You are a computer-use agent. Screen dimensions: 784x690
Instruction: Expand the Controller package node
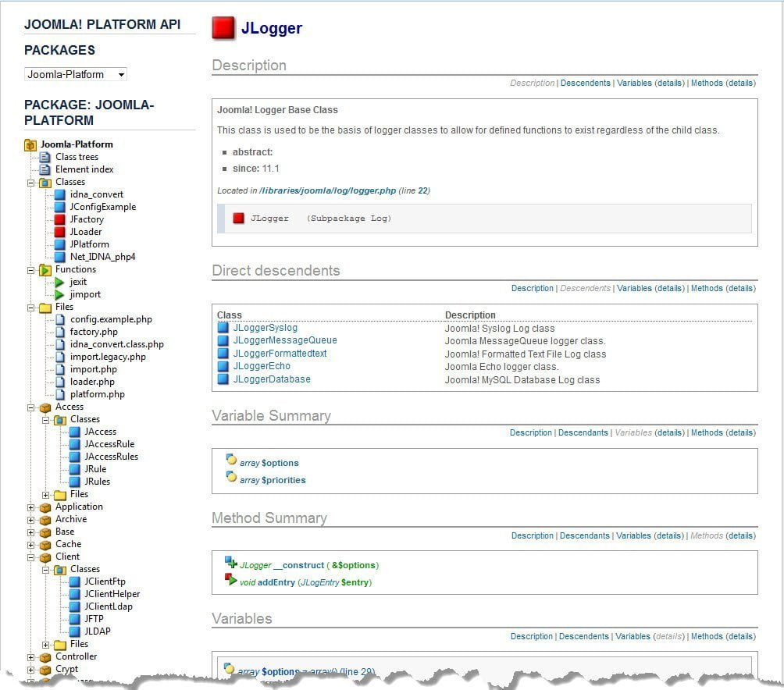tap(30, 657)
